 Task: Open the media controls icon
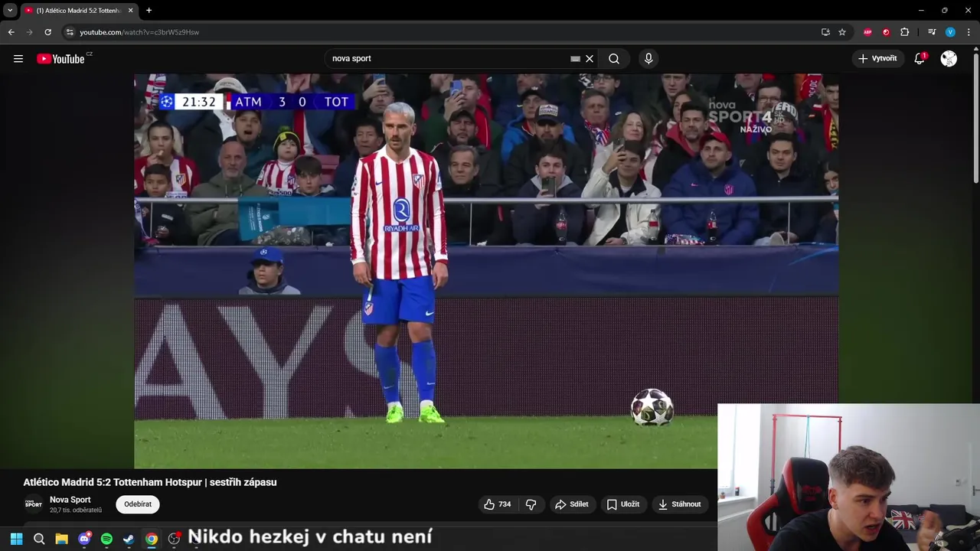click(932, 32)
